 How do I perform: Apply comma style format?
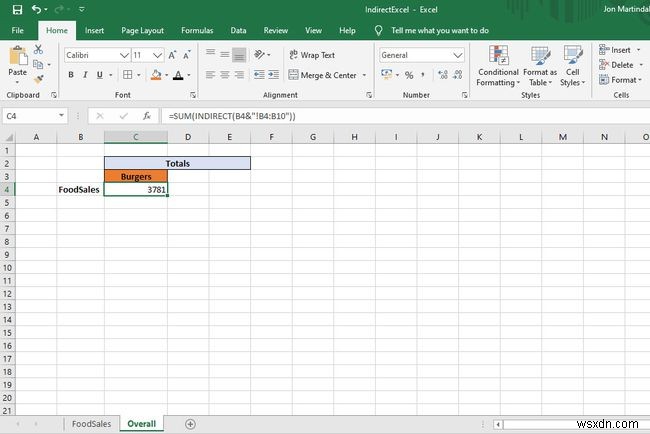coord(423,75)
